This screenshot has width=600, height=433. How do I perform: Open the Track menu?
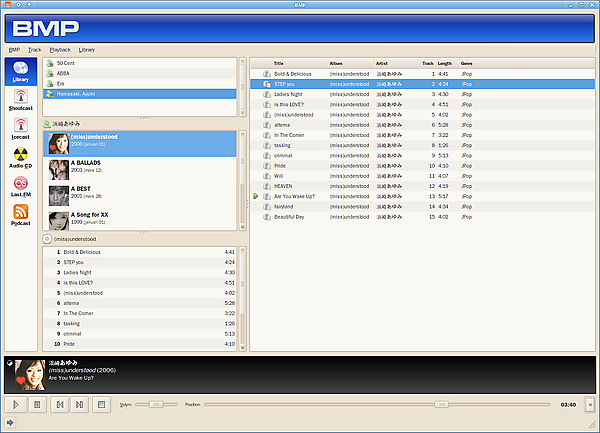click(x=35, y=49)
